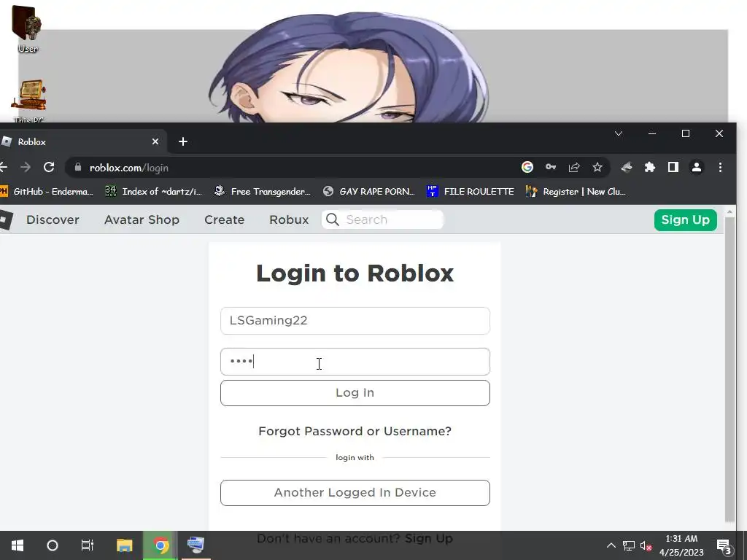Open the Chrome profile avatar
This screenshot has height=560, width=747.
point(697,167)
